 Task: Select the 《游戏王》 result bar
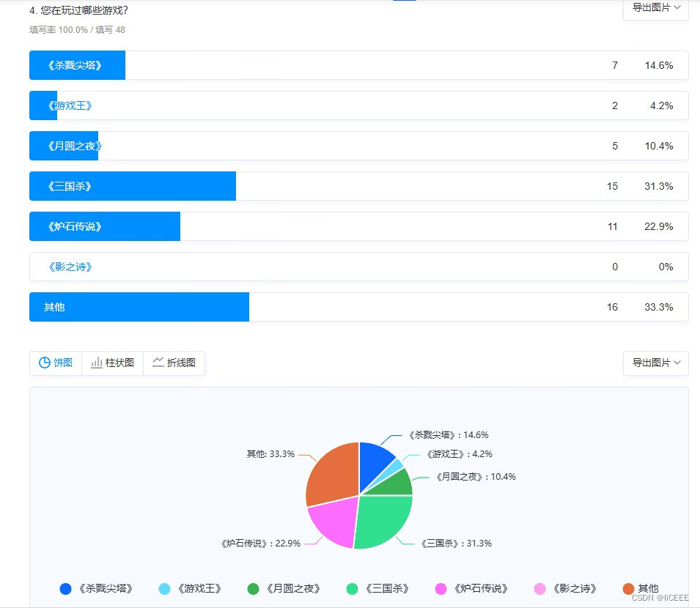(x=43, y=105)
